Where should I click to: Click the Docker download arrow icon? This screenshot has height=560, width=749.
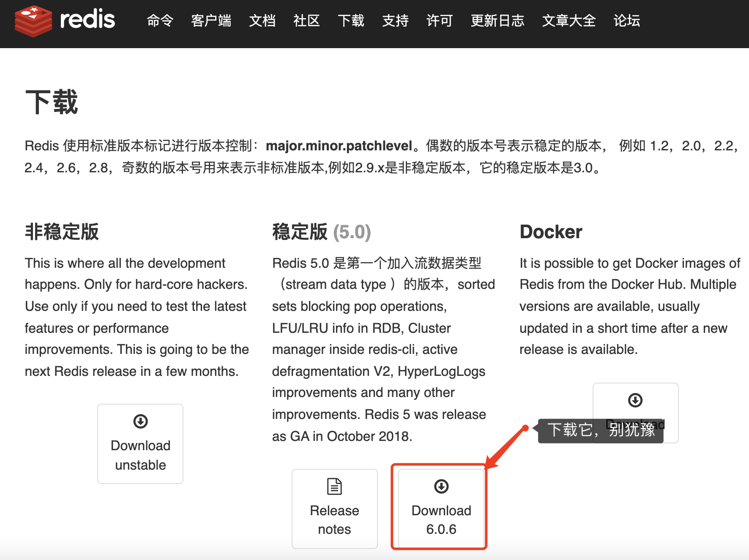[x=635, y=400]
